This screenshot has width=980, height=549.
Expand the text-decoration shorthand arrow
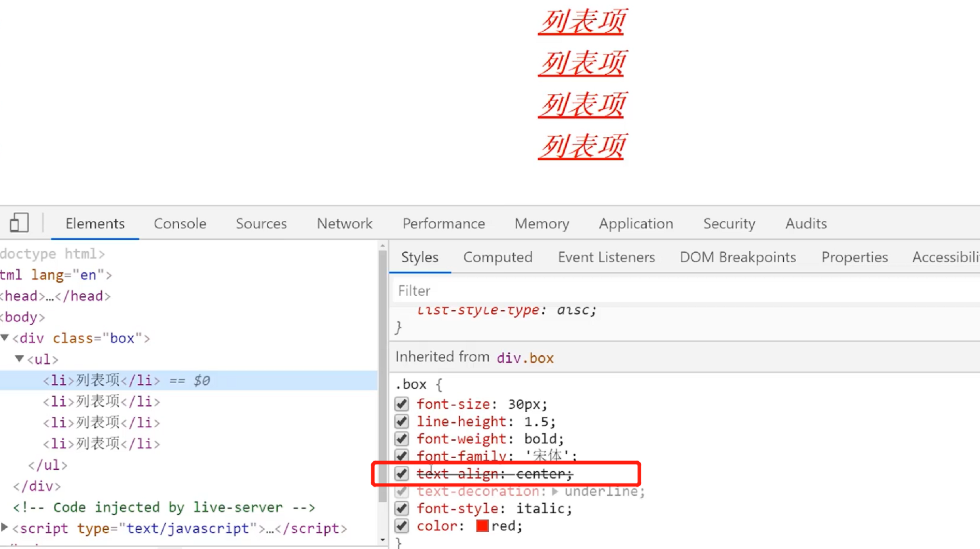[555, 491]
